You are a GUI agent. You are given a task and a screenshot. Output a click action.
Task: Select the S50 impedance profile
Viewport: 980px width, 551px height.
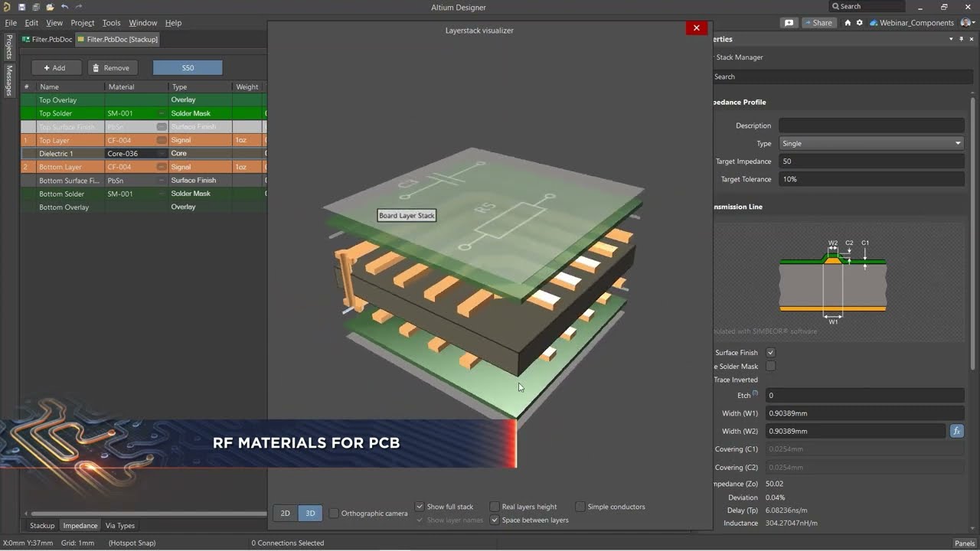pyautogui.click(x=188, y=68)
